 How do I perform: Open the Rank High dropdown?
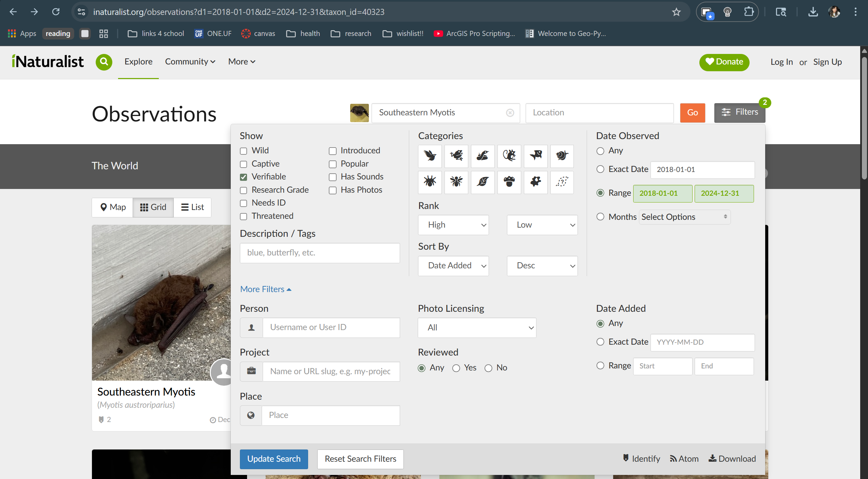coord(453,225)
